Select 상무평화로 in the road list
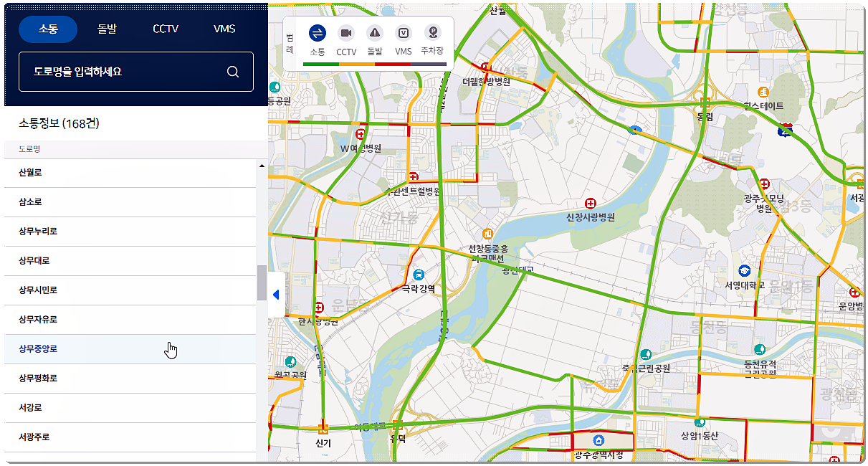This screenshot has width=868, height=466. (130, 379)
